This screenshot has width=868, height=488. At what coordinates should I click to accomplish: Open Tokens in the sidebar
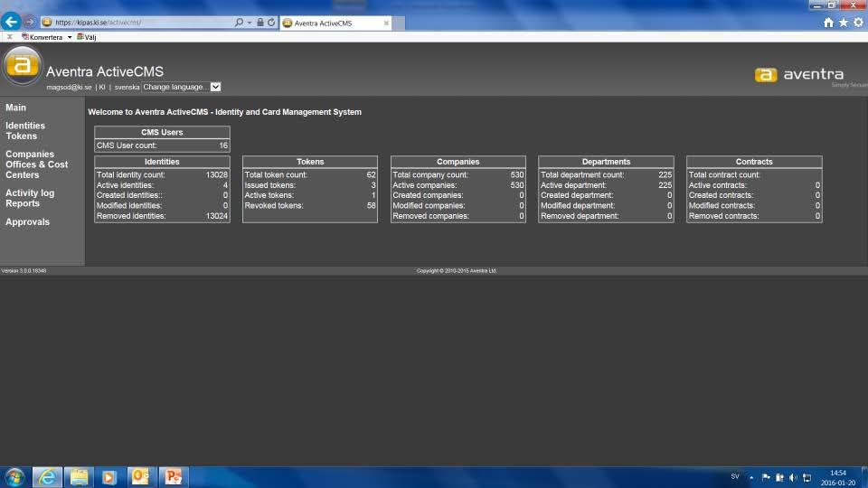21,136
